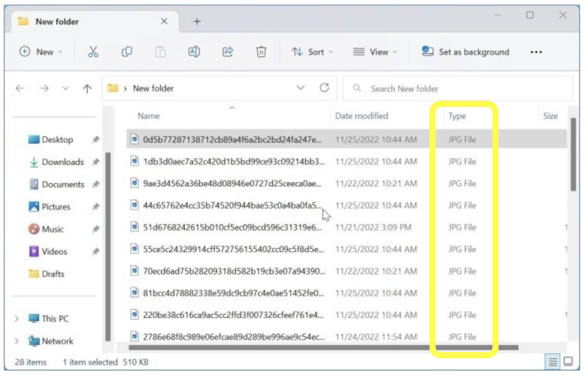Sort by the Size column header
This screenshot has width=588, height=376.
point(550,116)
